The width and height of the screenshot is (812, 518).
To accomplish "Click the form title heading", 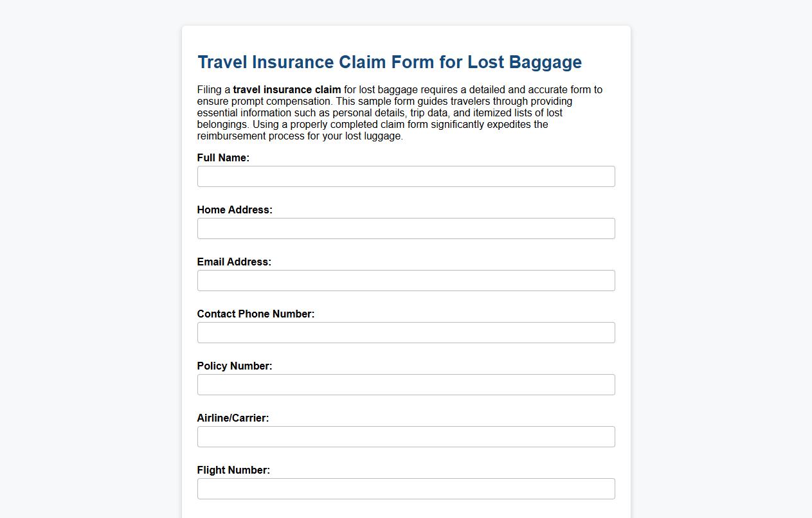I will click(389, 62).
